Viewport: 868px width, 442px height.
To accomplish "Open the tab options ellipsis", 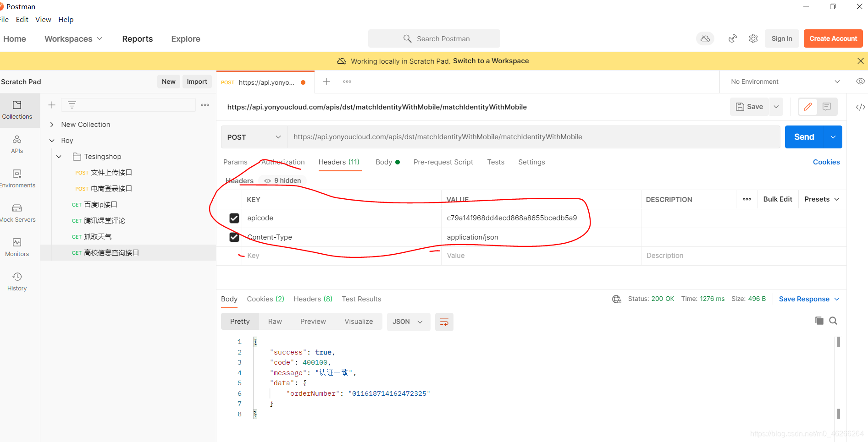I will [x=347, y=82].
